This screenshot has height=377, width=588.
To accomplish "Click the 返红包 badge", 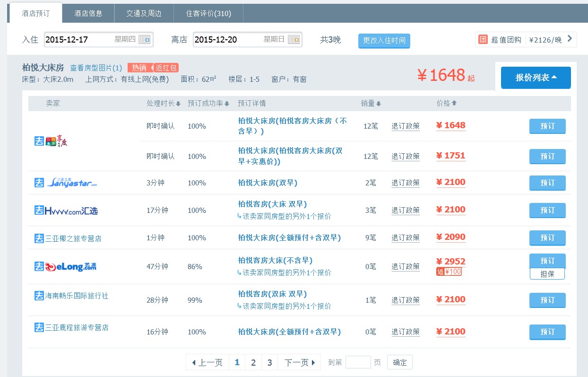I will pos(166,68).
